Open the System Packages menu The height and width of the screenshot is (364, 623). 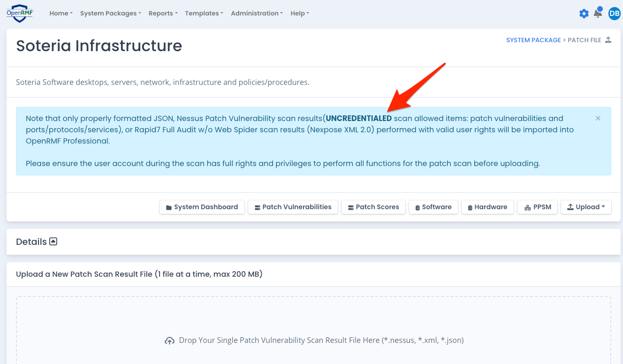point(111,13)
